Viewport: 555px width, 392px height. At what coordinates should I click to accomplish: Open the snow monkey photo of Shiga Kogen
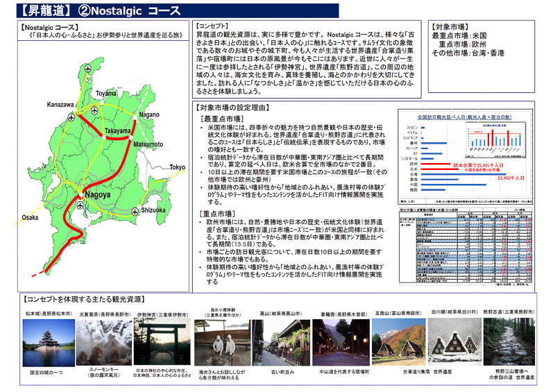(103, 343)
